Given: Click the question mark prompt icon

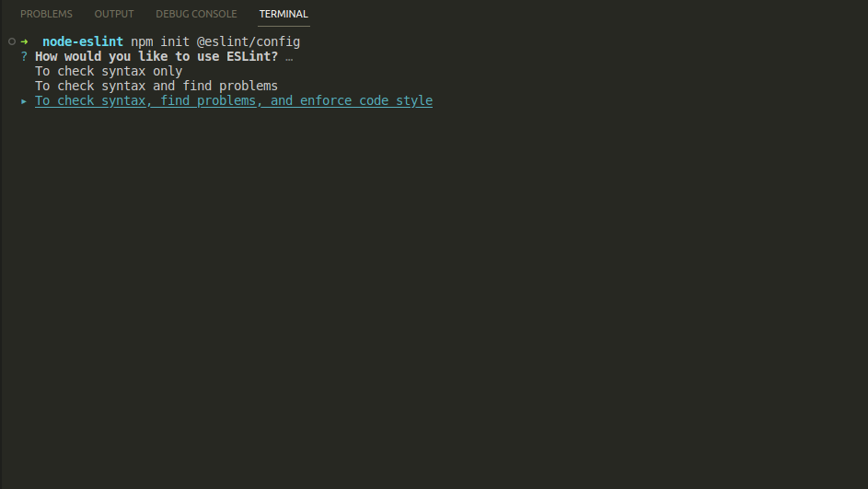Looking at the screenshot, I should click(x=24, y=57).
